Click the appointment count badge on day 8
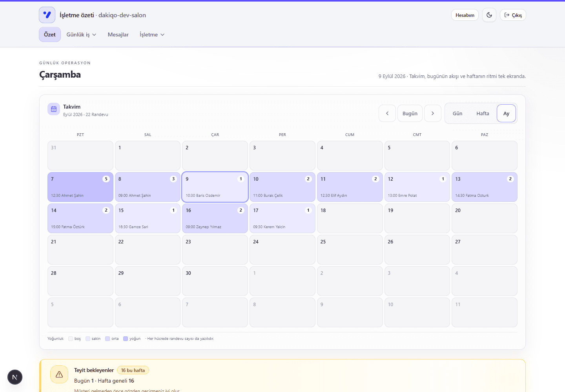 pos(173,179)
